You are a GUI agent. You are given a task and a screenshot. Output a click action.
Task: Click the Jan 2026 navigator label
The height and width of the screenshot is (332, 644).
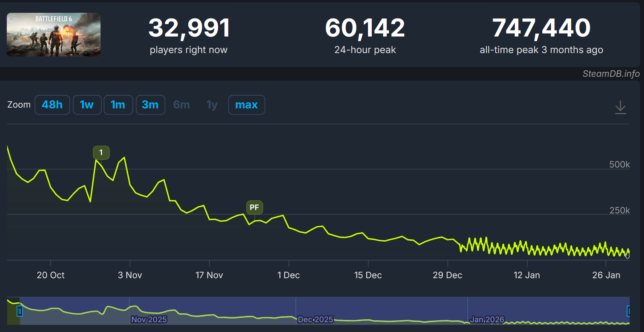point(487,320)
